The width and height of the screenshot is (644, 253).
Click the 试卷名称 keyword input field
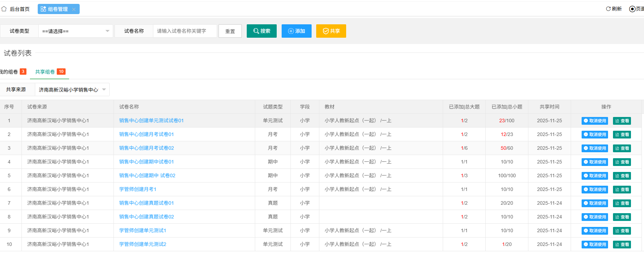pyautogui.click(x=185, y=31)
